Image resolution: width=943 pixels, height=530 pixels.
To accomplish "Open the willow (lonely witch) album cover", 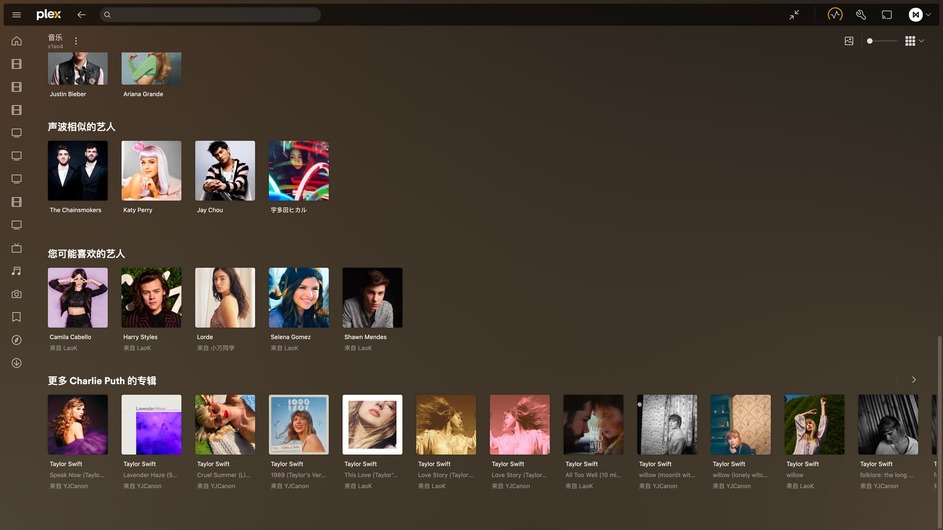I will (740, 424).
